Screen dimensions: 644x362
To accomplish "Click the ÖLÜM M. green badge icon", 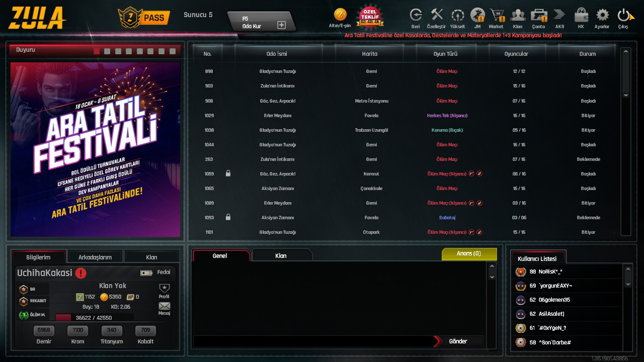I will [x=23, y=315].
